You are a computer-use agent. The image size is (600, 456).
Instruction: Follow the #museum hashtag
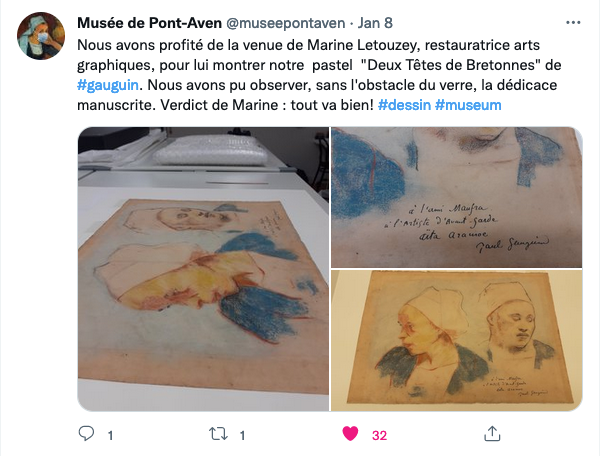tap(468, 105)
